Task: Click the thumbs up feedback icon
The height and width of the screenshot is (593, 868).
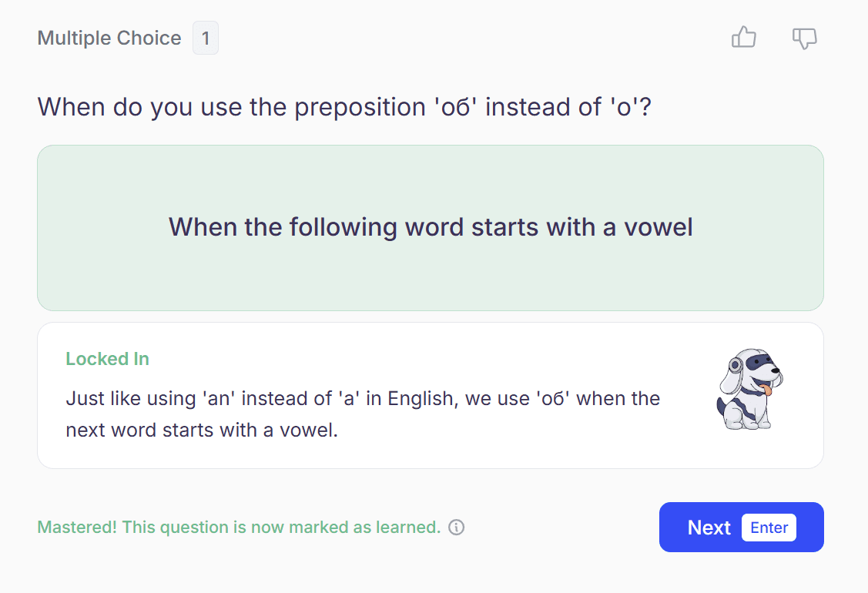Action: tap(743, 38)
